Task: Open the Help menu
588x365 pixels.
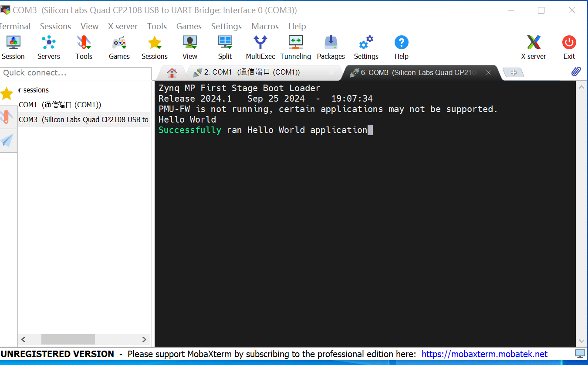Action: 297,26
